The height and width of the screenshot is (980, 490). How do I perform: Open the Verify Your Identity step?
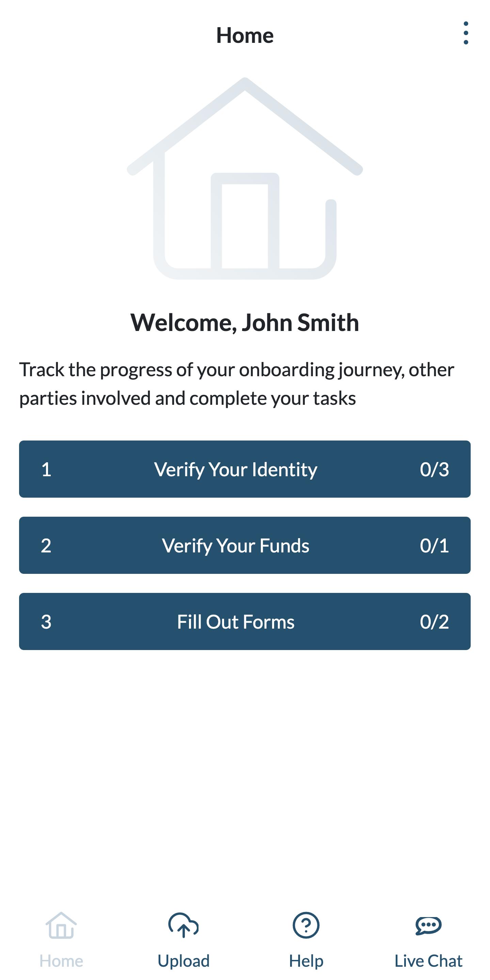coord(236,469)
